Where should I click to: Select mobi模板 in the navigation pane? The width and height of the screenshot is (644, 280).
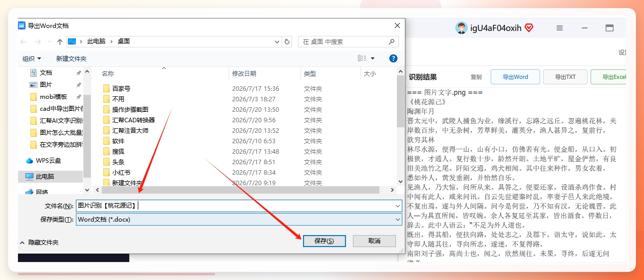point(53,97)
